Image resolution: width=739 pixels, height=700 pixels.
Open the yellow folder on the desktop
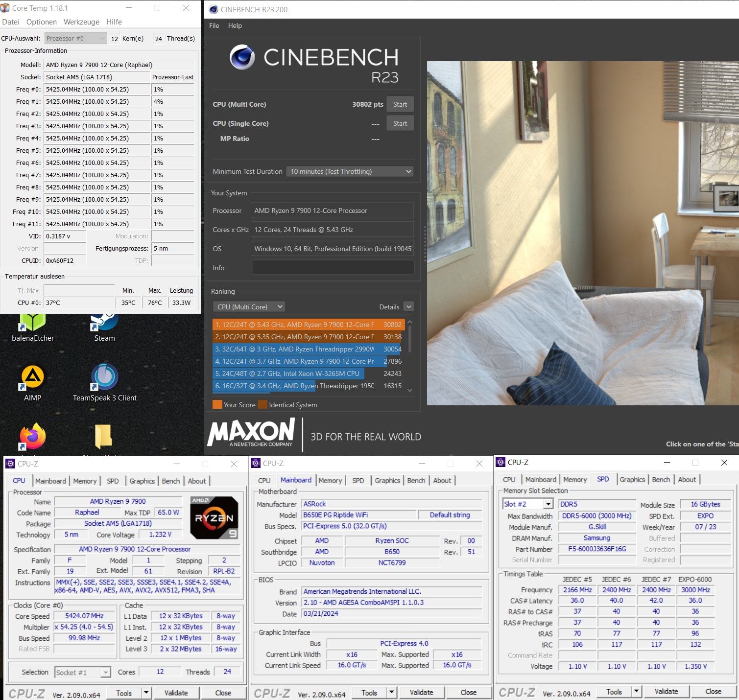pos(103,437)
